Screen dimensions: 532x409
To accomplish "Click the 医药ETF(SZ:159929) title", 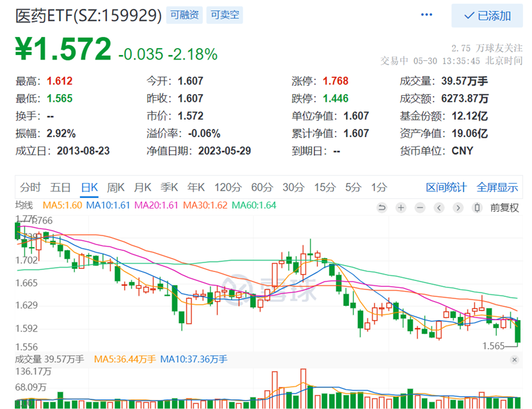I will pos(88,15).
